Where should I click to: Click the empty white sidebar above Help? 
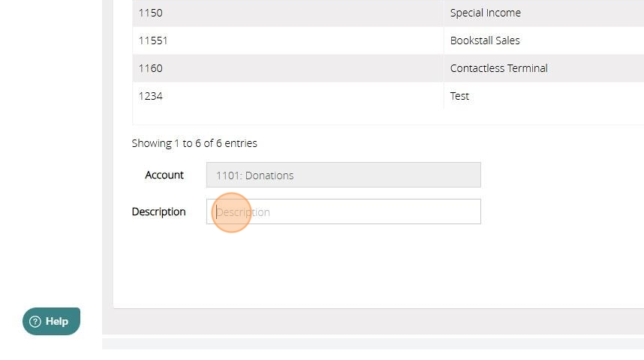(50, 150)
